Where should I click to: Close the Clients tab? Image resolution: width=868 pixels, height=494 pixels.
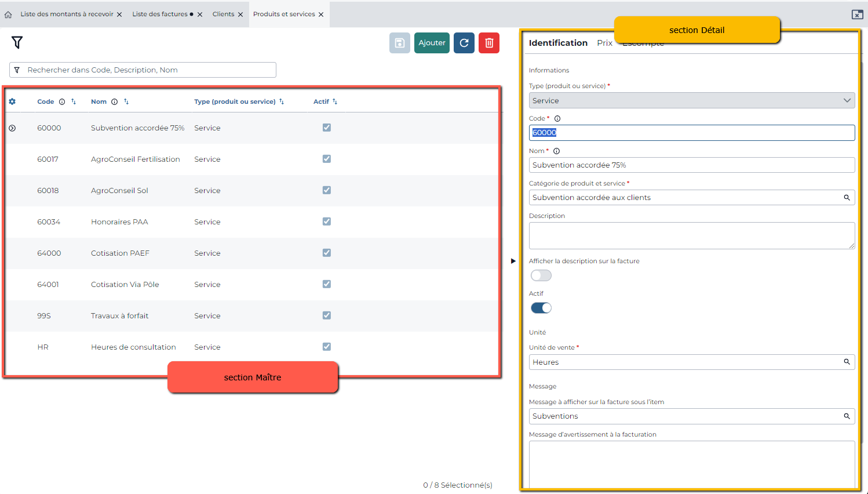pos(240,14)
